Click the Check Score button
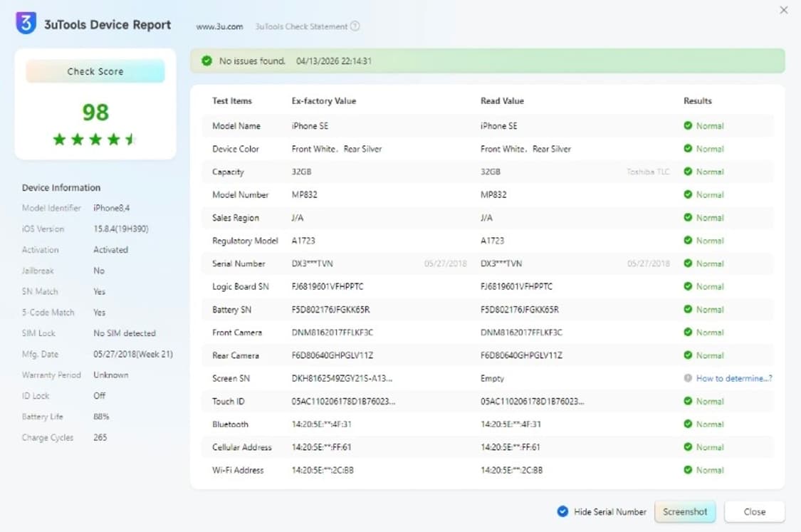 [95, 71]
